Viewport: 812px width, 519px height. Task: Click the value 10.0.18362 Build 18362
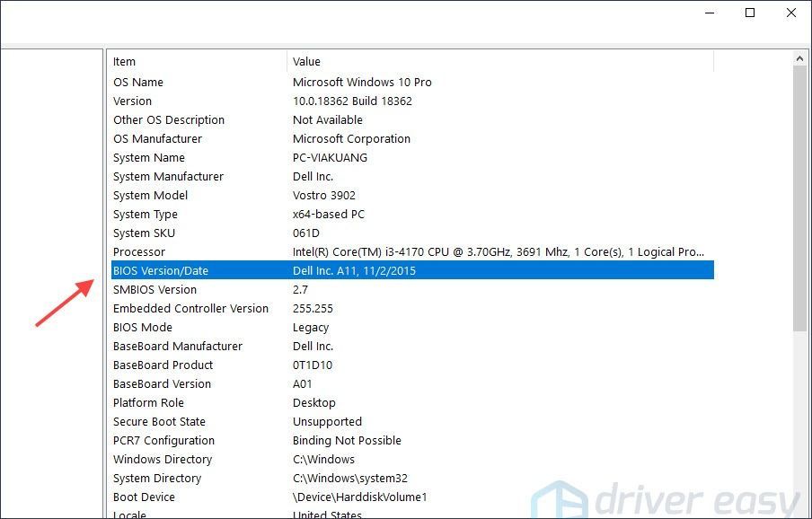tap(352, 101)
